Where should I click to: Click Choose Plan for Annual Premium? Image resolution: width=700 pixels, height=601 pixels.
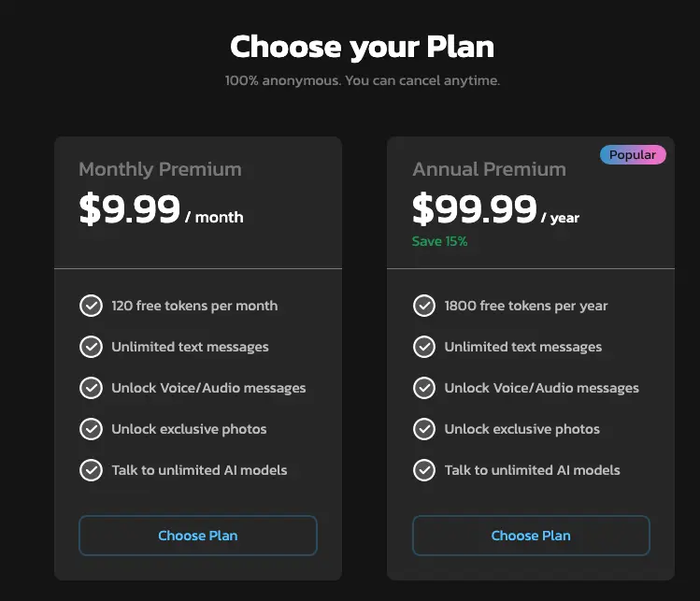(x=531, y=536)
